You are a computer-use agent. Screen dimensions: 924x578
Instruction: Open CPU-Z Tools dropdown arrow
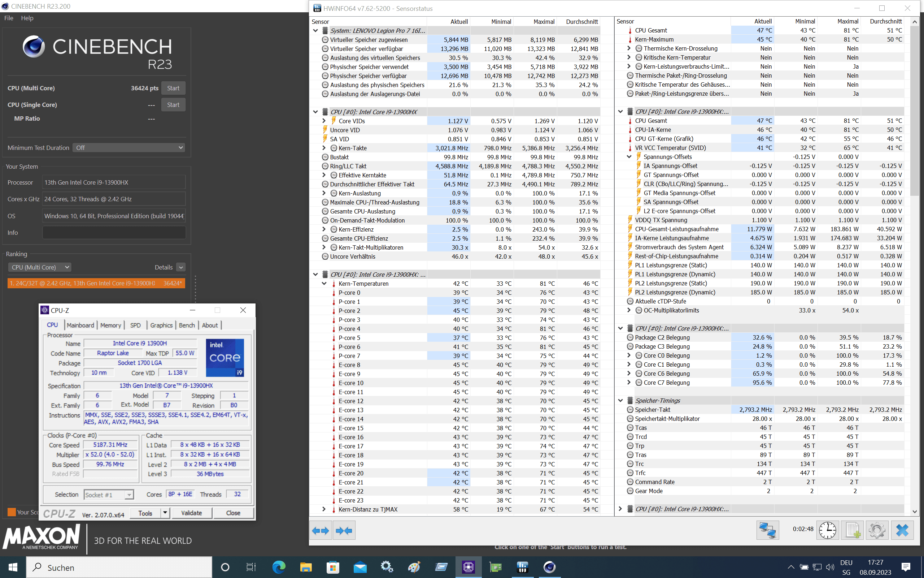click(x=165, y=513)
